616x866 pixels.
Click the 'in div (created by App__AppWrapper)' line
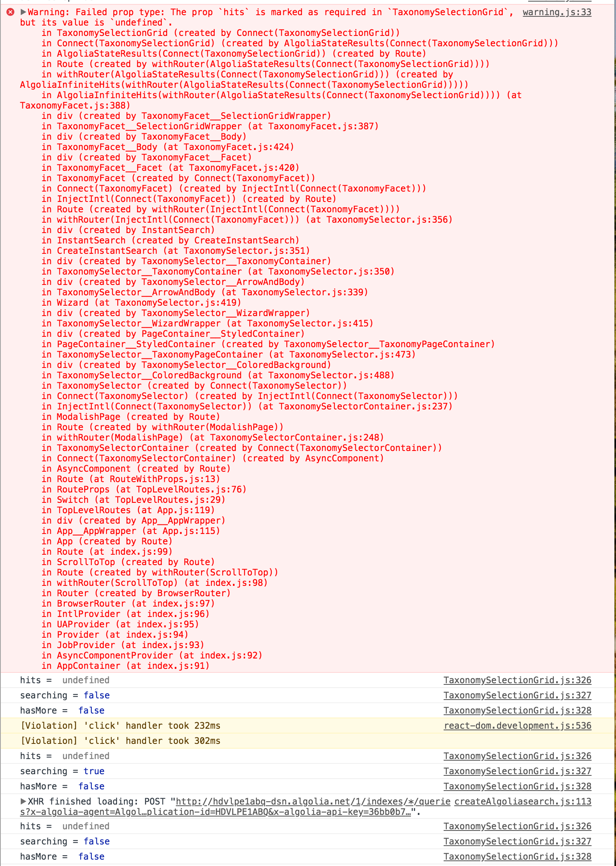[x=133, y=520]
